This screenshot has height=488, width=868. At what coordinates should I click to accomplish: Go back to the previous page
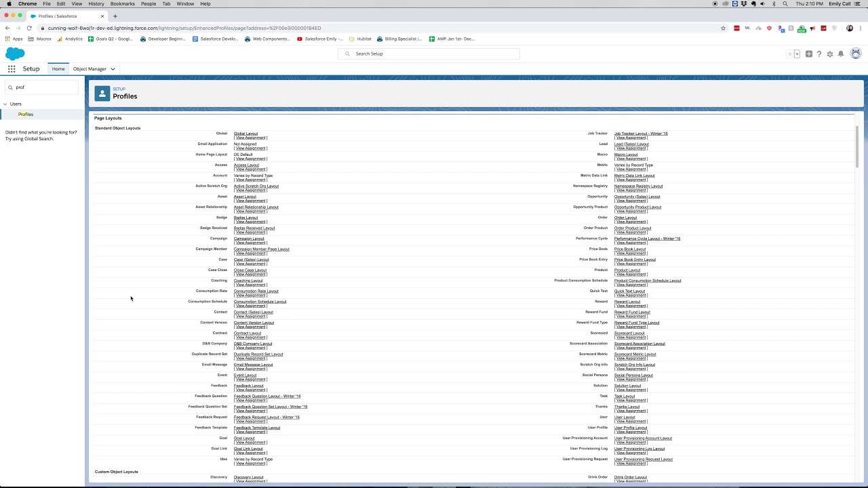coord(7,28)
